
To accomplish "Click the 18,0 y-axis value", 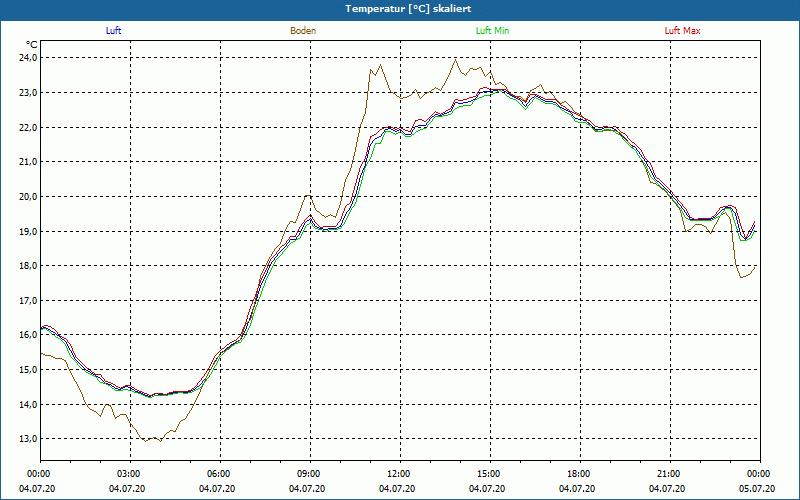I will tap(28, 266).
